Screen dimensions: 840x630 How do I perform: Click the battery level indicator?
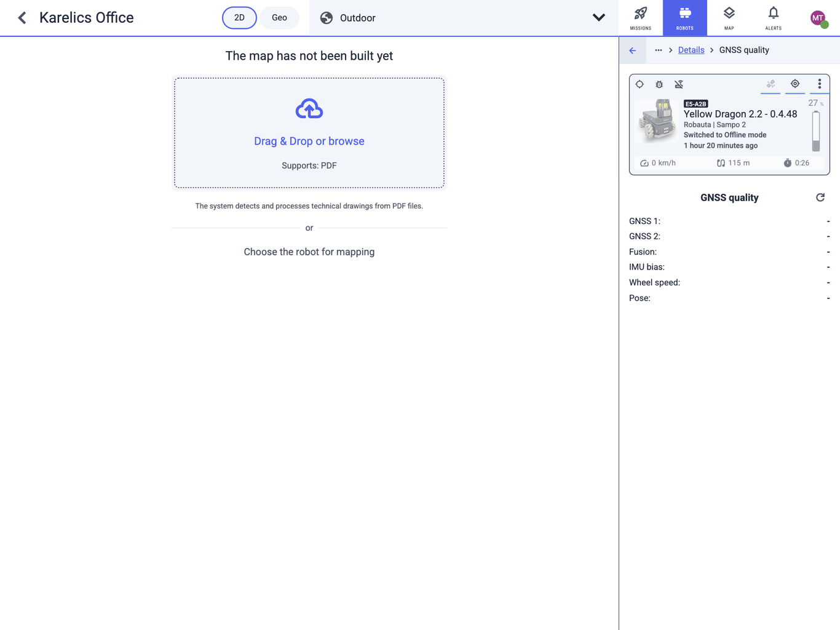(x=816, y=130)
